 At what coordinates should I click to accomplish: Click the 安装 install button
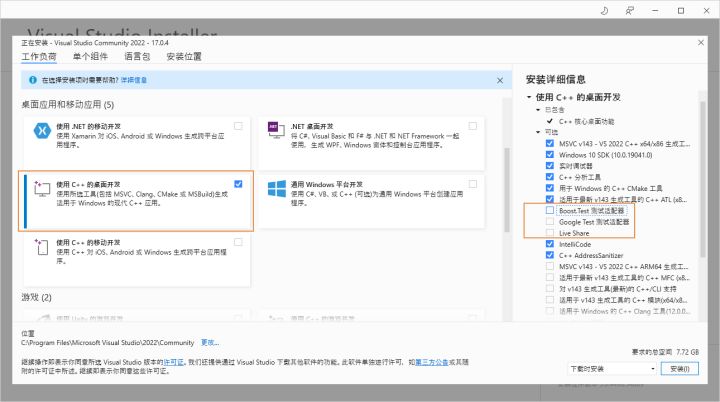[x=680, y=368]
